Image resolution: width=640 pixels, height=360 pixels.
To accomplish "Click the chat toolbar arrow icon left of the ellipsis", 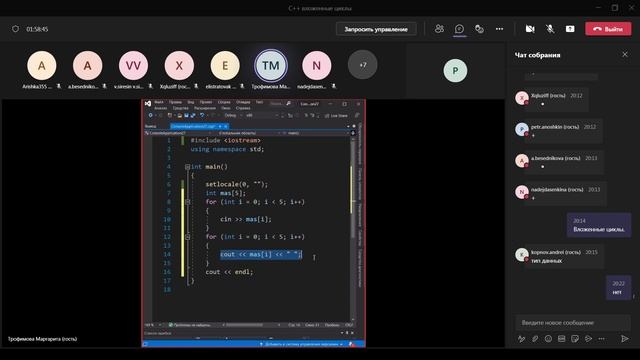I will coord(588,338).
